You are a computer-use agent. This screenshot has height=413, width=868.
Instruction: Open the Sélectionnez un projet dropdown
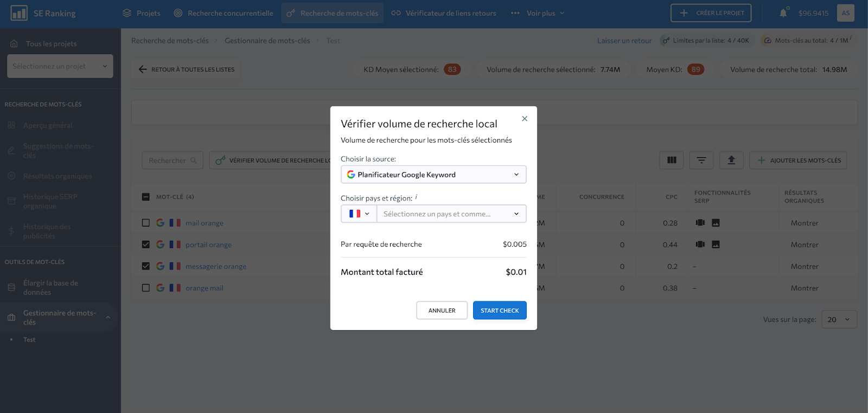click(60, 66)
